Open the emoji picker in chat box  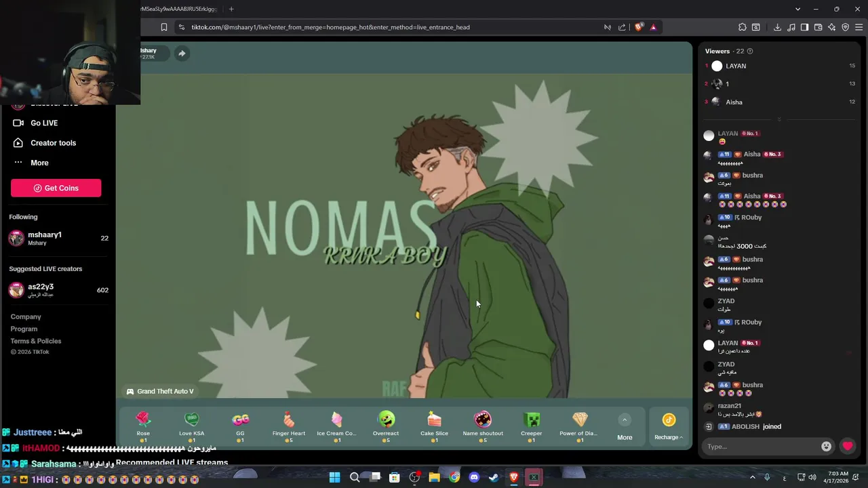826,446
